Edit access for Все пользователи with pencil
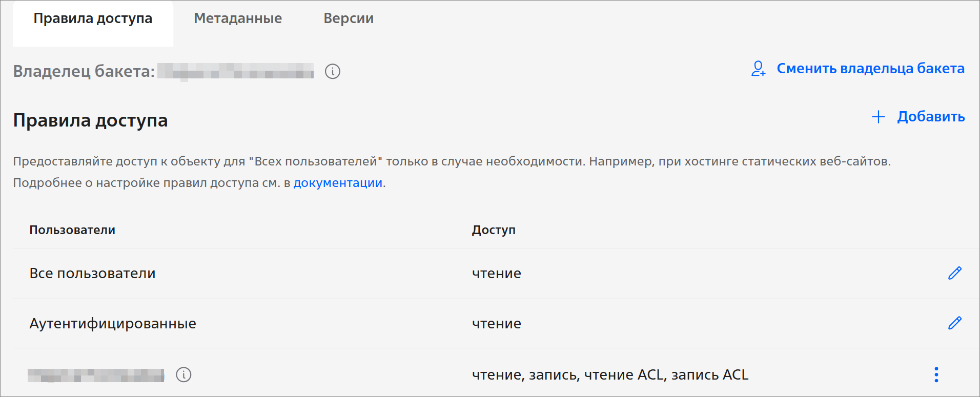This screenshot has width=980, height=397. pos(954,273)
